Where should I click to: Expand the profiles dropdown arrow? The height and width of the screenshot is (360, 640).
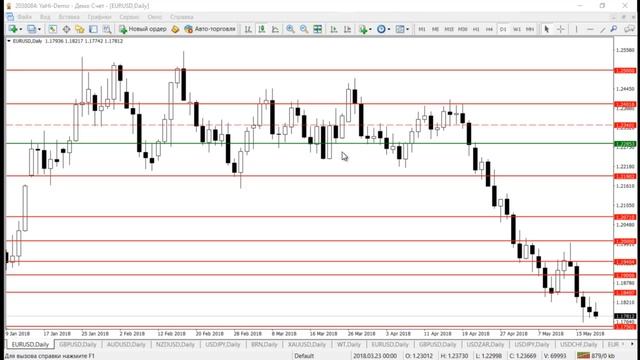click(x=40, y=29)
